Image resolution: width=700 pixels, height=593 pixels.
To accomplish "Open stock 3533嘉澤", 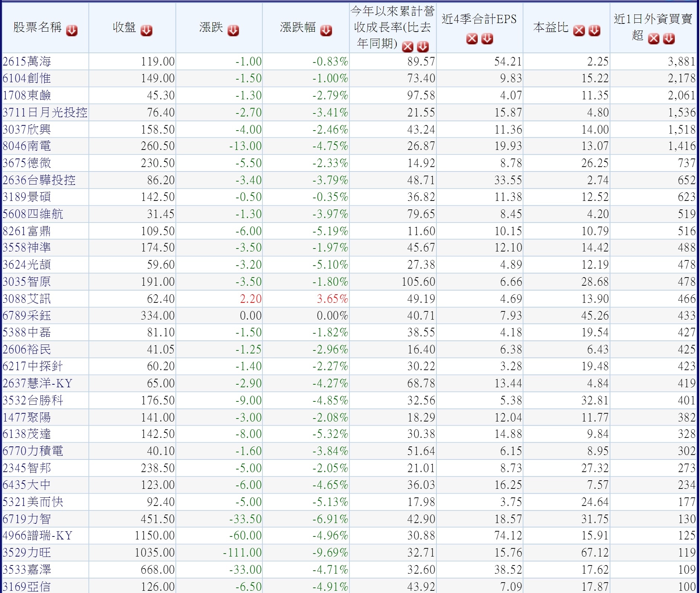I will pos(27,570).
